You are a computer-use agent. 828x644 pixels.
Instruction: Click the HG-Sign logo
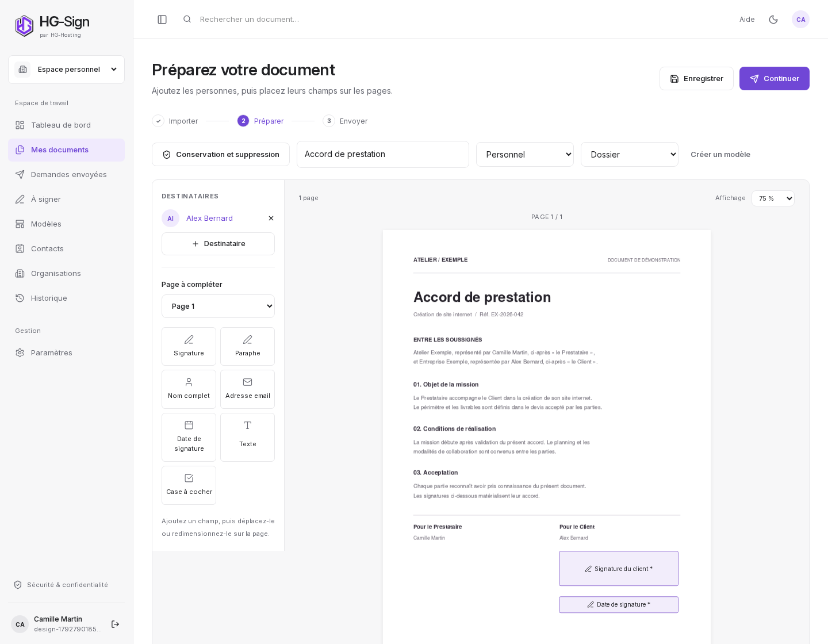(x=52, y=25)
